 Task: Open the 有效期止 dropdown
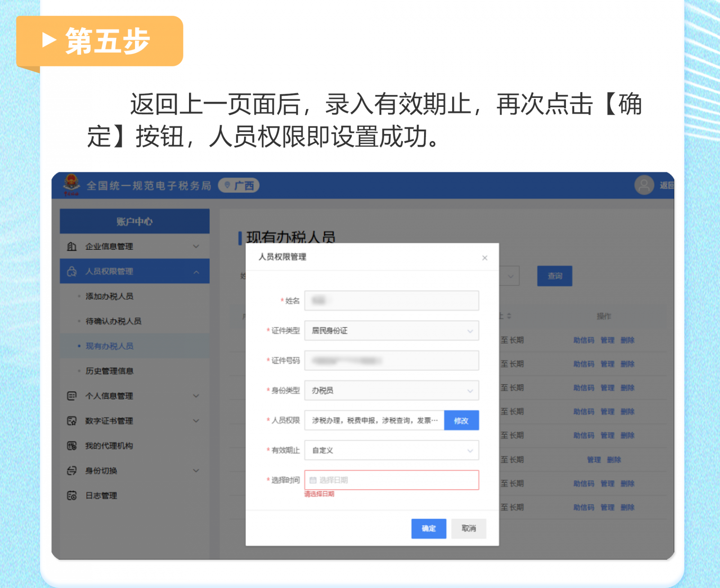click(x=391, y=450)
